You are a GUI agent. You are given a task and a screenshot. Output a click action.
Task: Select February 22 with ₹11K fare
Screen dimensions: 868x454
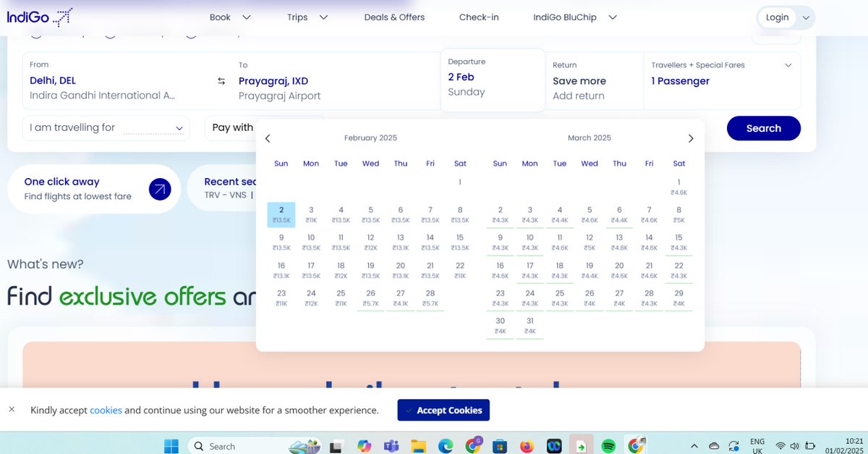[x=460, y=270]
